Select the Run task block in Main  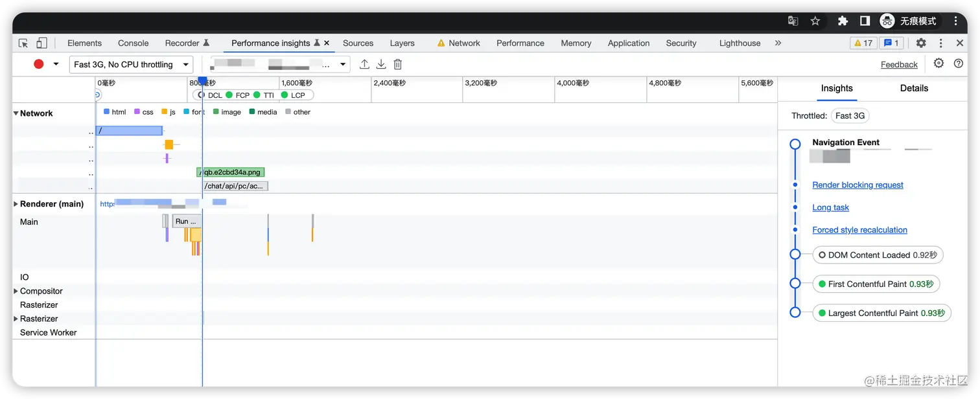pos(187,221)
